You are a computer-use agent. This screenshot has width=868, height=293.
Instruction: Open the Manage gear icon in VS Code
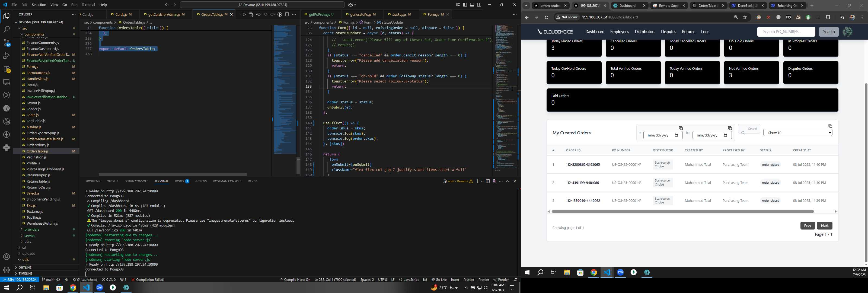7,270
